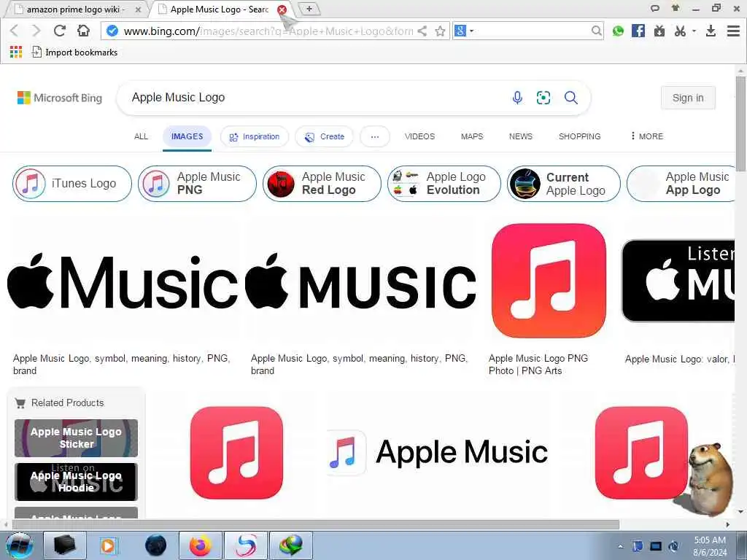Open the browser hamburger menu
The width and height of the screenshot is (747, 560).
click(734, 31)
